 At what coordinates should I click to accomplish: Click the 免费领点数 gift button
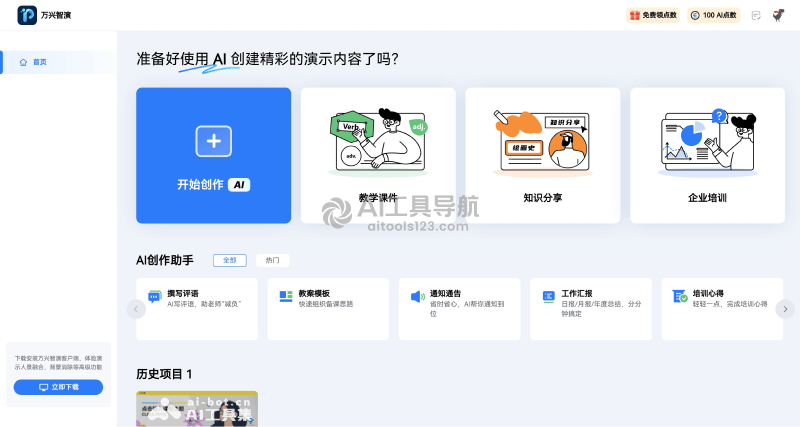click(653, 15)
